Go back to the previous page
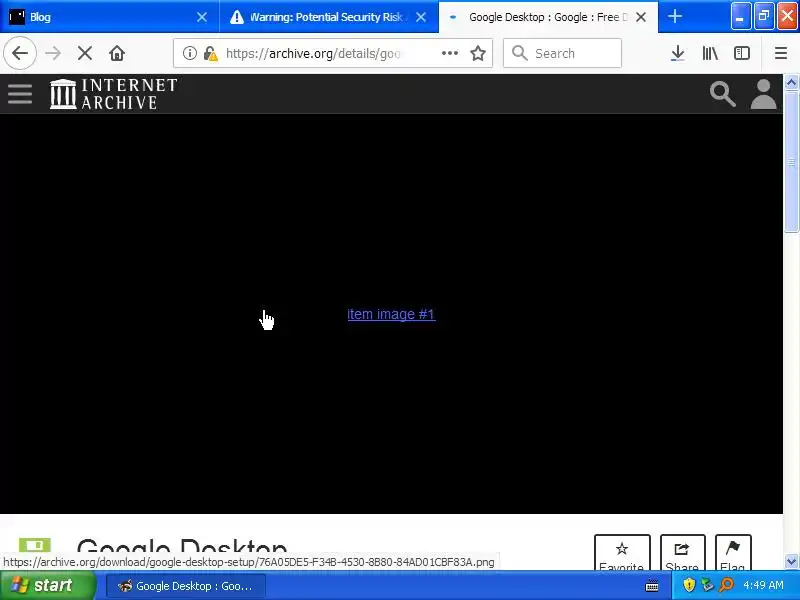This screenshot has height=600, width=800. [20, 53]
